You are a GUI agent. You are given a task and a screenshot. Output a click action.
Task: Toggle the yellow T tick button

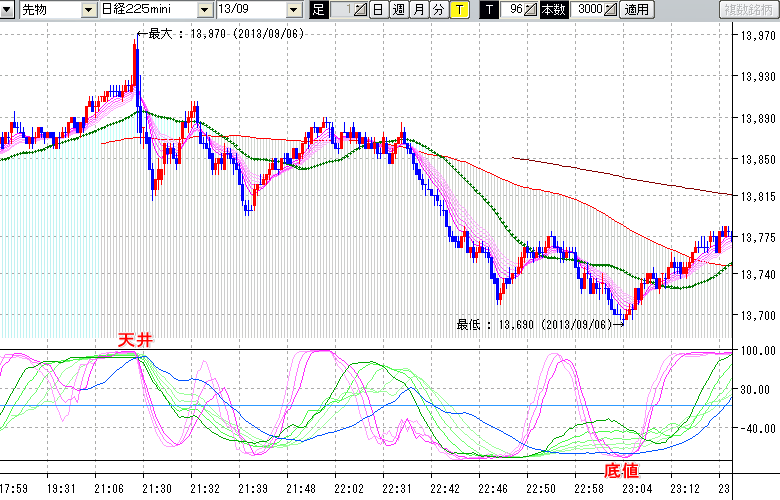[458, 10]
